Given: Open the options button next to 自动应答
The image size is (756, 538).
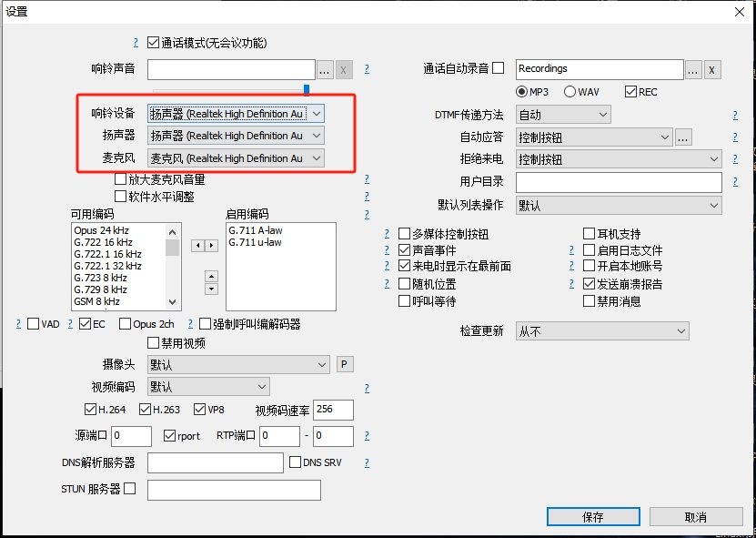Looking at the screenshot, I should (682, 137).
